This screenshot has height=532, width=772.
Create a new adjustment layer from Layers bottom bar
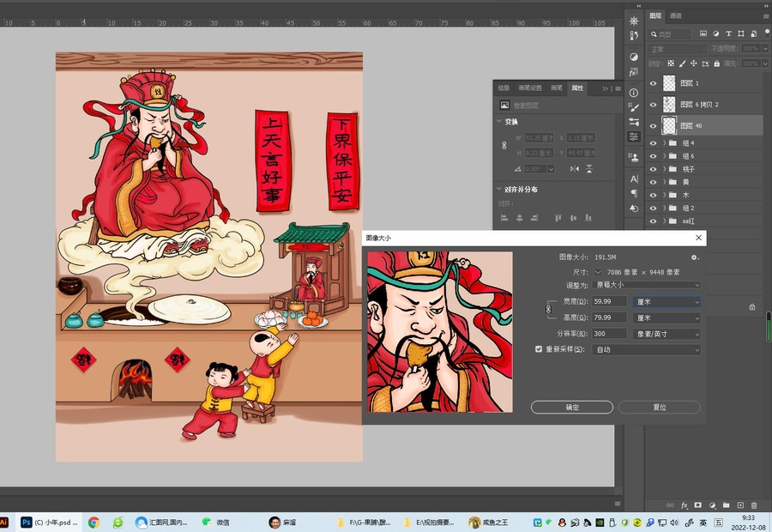[x=712, y=505]
